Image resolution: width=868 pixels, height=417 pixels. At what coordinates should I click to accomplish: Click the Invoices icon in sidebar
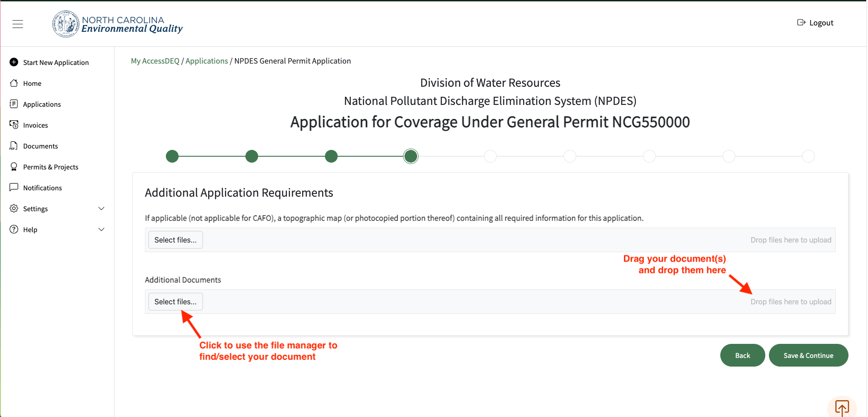pos(14,125)
